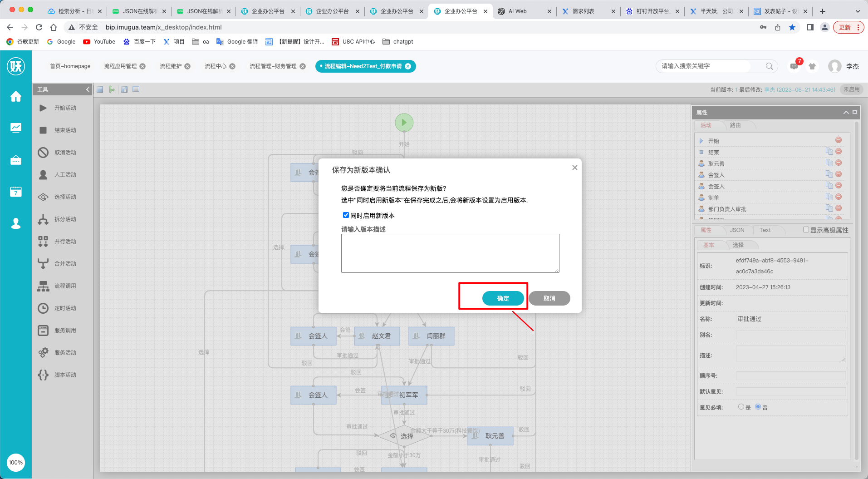Open the browser tab list chevron
The image size is (868, 479).
[858, 11]
